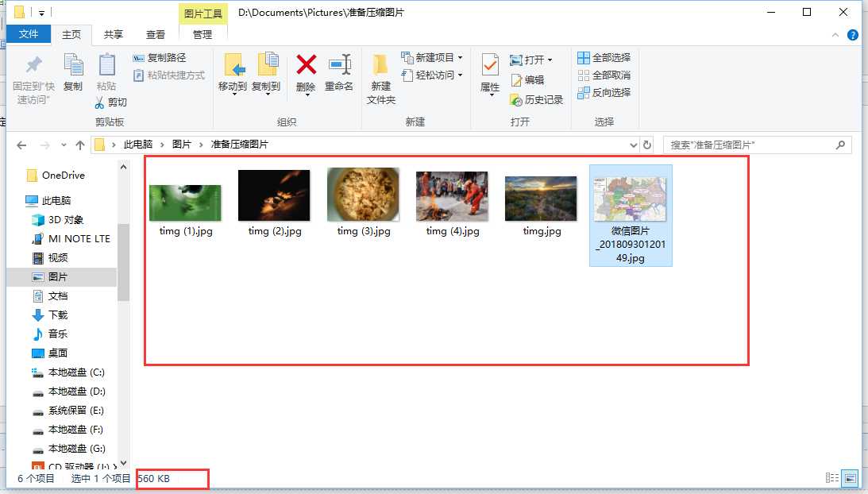The height and width of the screenshot is (494, 868).
Task: Collapse the ribbon with chevron
Action: [x=835, y=35]
